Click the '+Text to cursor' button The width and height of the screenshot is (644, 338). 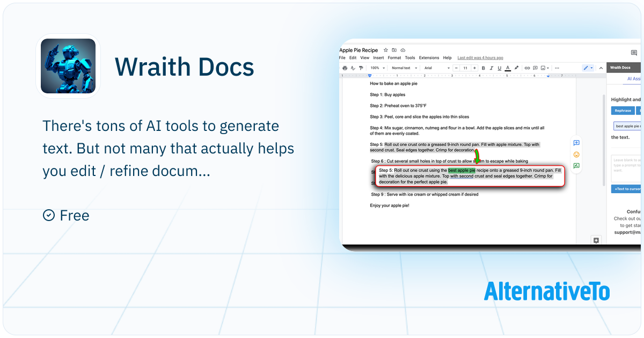pos(626,189)
